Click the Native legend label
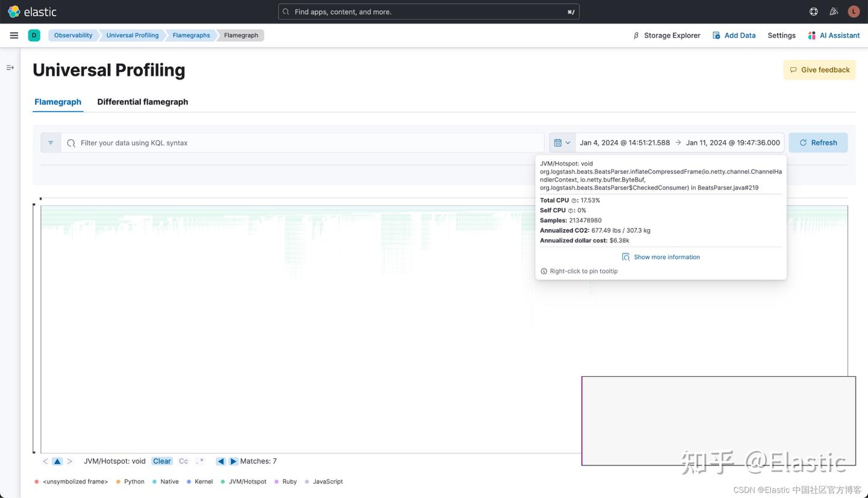This screenshot has height=498, width=868. pos(169,482)
